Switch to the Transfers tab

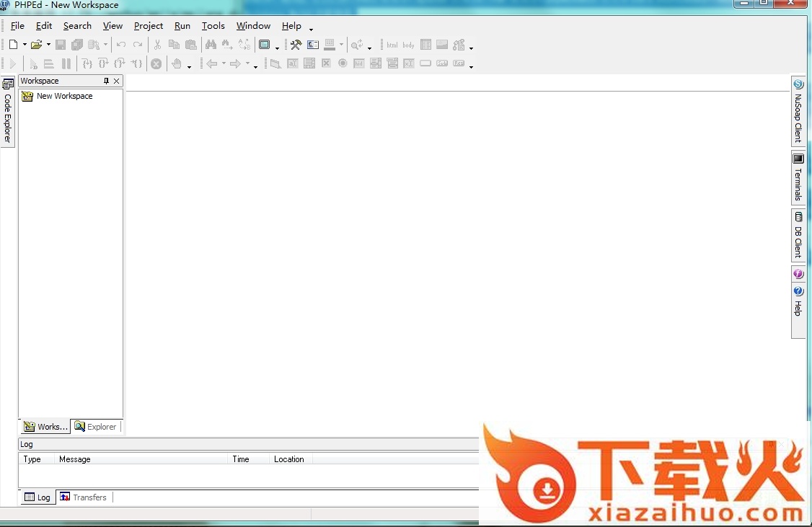(x=84, y=497)
